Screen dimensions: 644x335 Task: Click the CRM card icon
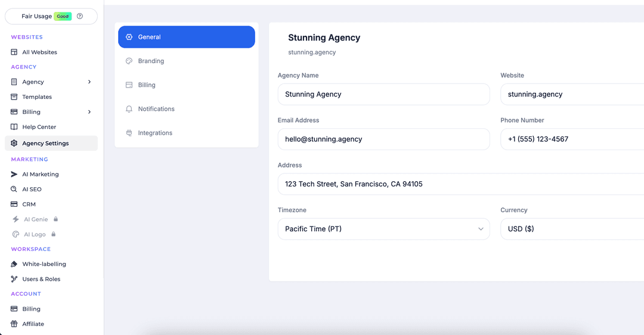pos(14,204)
